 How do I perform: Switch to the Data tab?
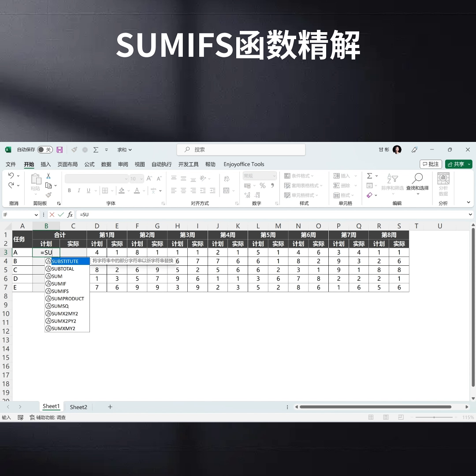106,164
